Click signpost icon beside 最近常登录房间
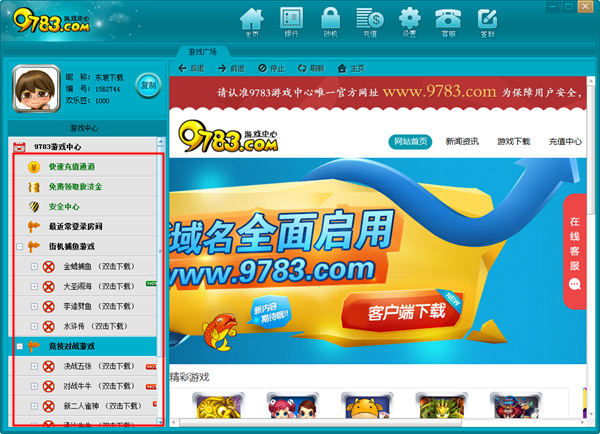 [x=34, y=227]
